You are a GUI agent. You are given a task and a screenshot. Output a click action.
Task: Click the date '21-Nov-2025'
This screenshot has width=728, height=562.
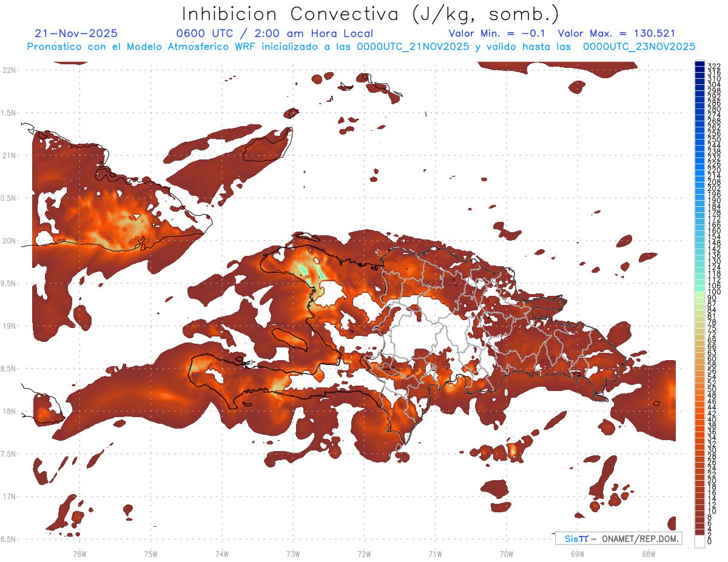tap(76, 34)
